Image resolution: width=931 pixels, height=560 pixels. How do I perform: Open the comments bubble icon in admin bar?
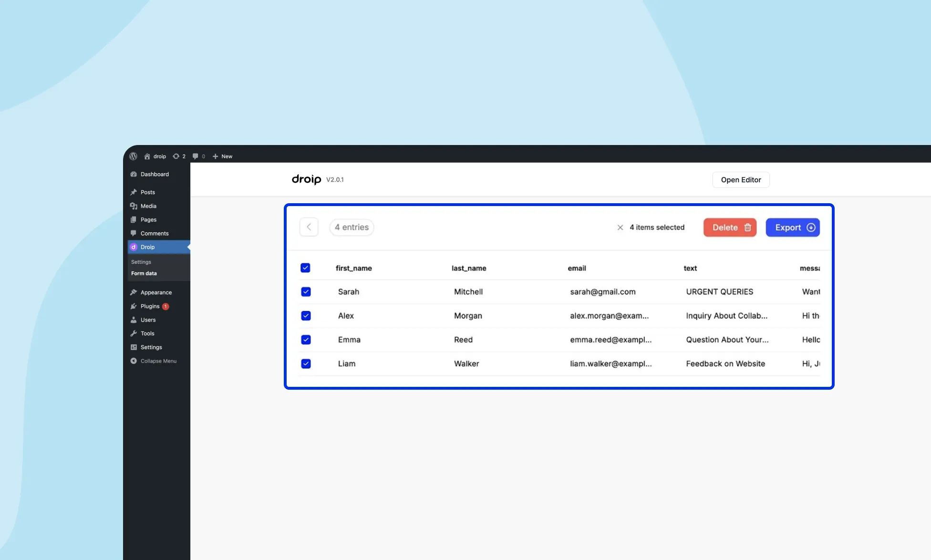195,156
